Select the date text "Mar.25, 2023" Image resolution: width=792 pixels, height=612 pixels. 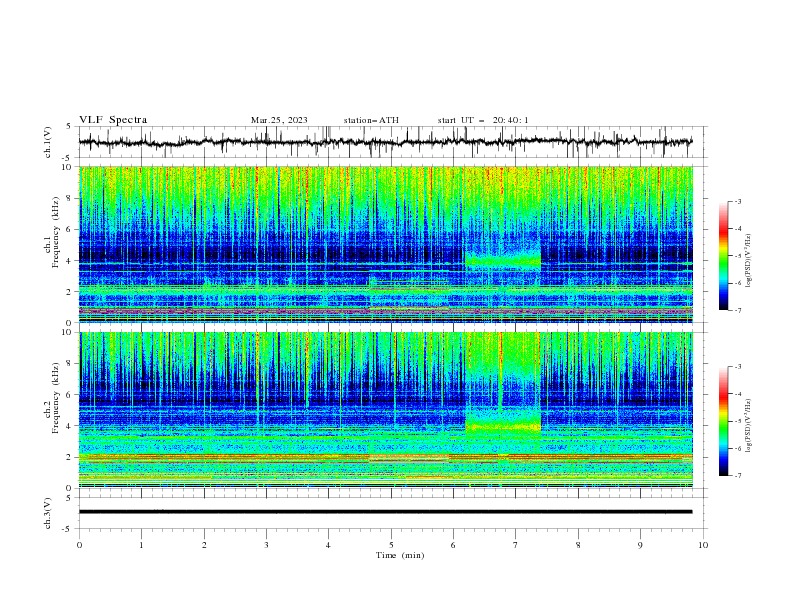(279, 120)
